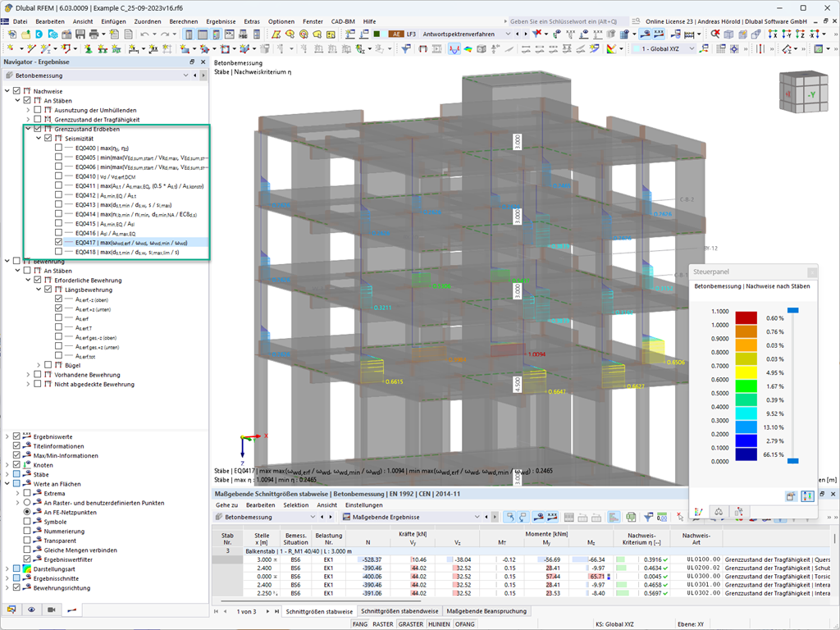
Task: Toggle the Ausnutzung der Umhüllenden checkbox
Action: [x=38, y=109]
